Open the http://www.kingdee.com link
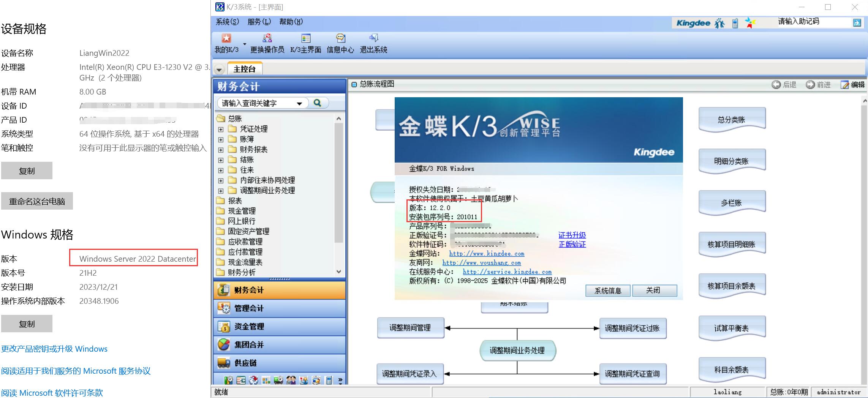This screenshot has width=868, height=398. 487,254
